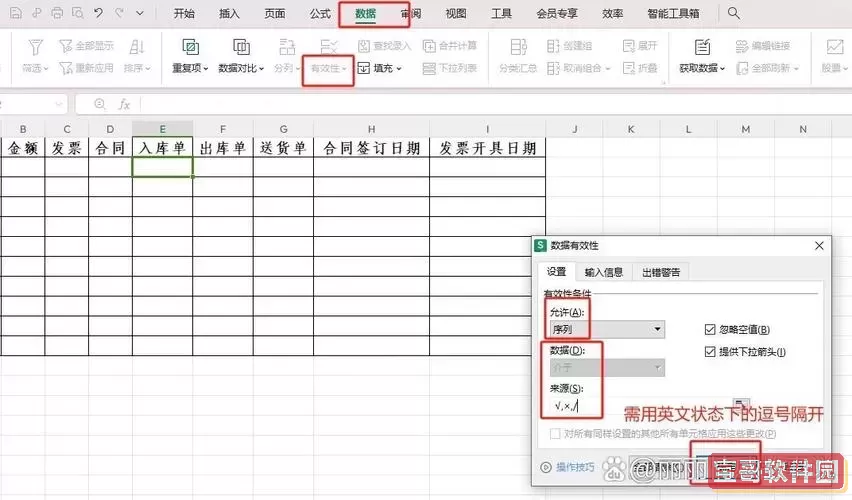The height and width of the screenshot is (500, 852).
Task: Click the 筛选 filter funnel icon
Action: 36,48
